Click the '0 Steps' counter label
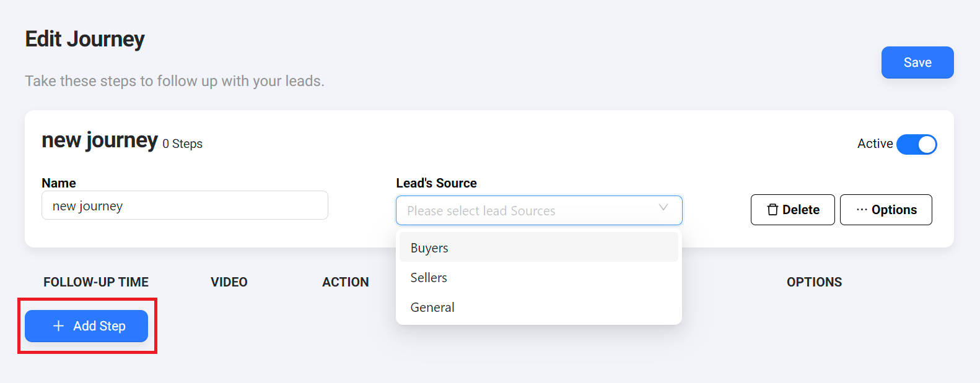The height and width of the screenshot is (383, 980). (x=183, y=144)
